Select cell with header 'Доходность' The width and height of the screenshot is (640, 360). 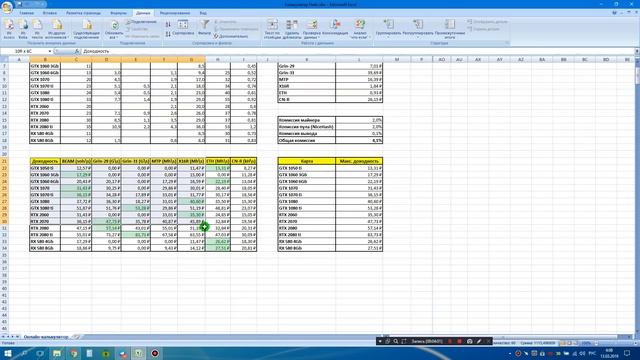45,161
